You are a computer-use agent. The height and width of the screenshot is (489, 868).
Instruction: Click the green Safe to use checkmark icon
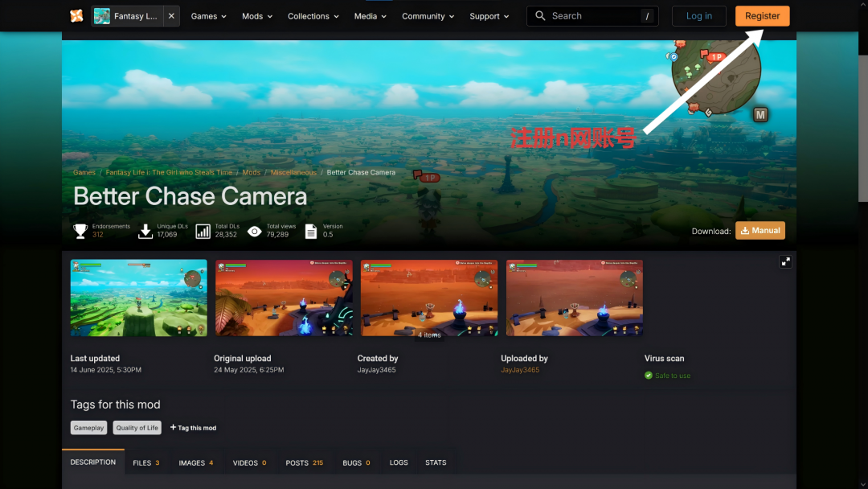pyautogui.click(x=649, y=376)
